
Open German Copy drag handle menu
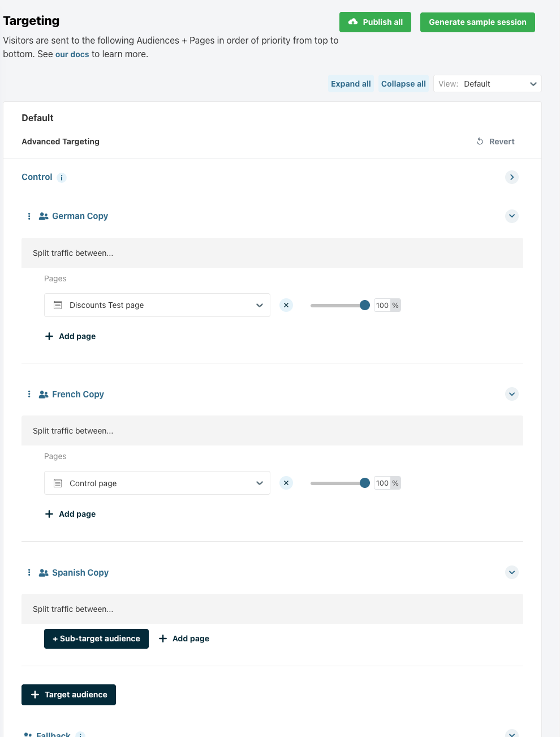(29, 216)
